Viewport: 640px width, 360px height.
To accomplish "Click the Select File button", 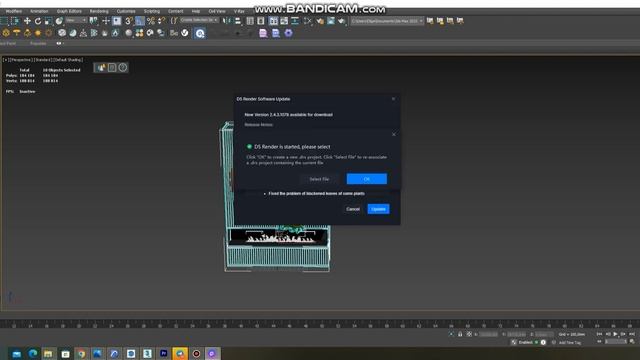I will point(319,179).
